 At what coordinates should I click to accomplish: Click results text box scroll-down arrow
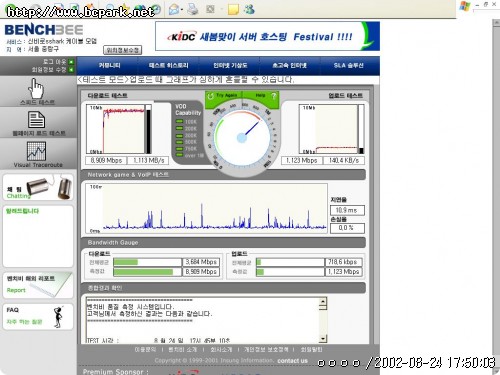pos(323,339)
